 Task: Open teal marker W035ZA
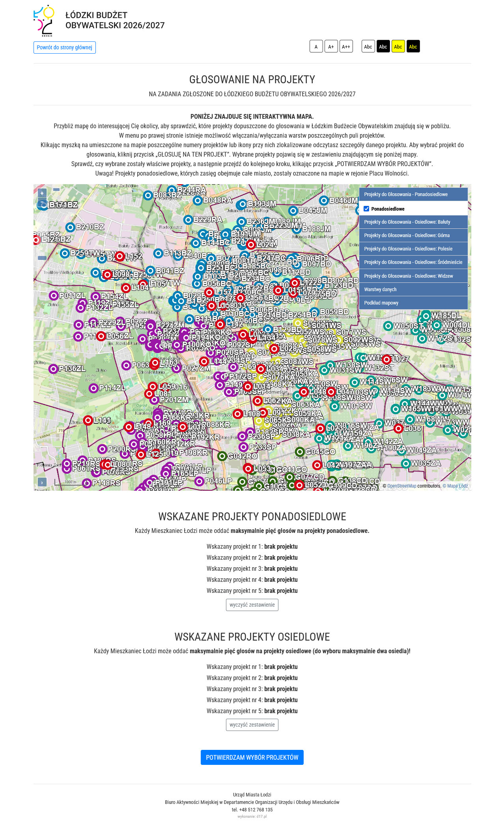pos(406,463)
